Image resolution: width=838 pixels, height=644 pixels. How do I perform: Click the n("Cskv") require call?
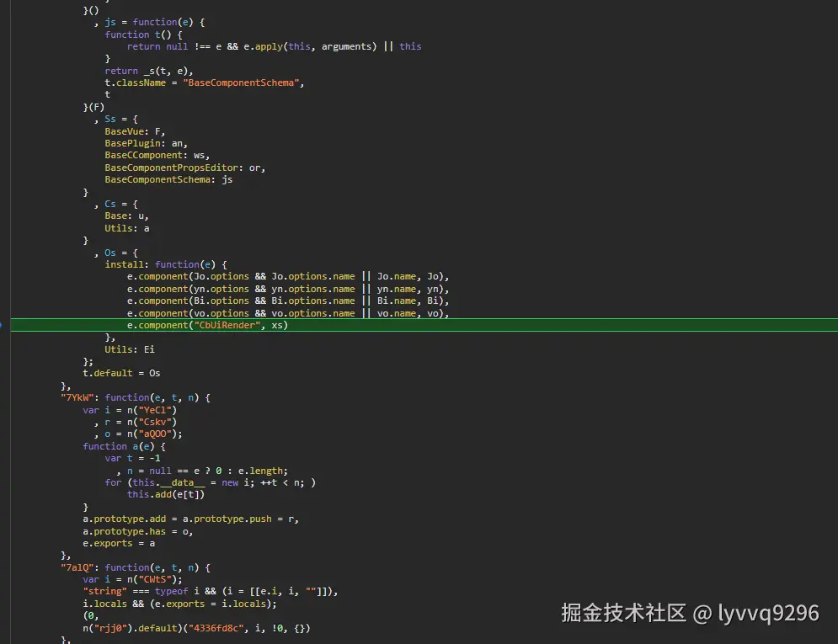152,423
